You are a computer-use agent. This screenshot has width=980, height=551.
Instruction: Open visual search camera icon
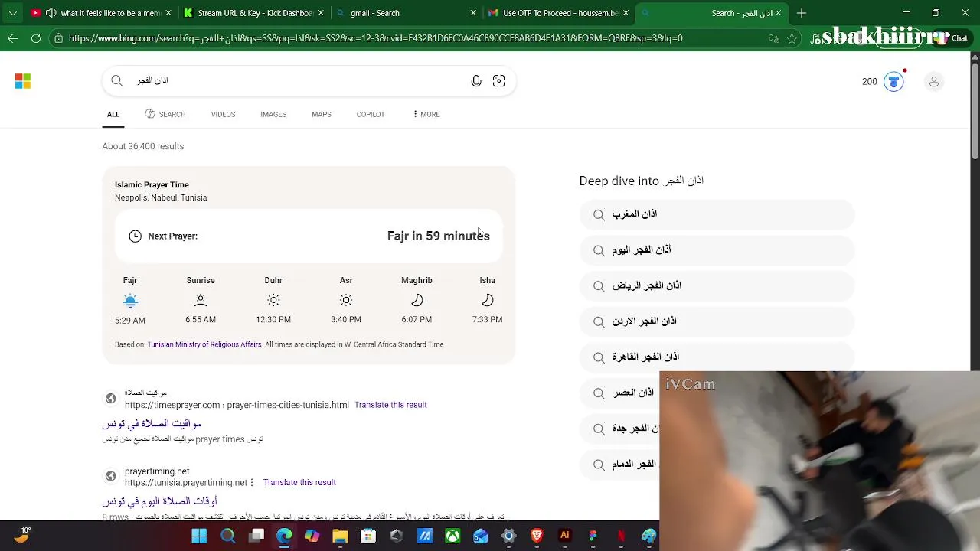point(499,81)
